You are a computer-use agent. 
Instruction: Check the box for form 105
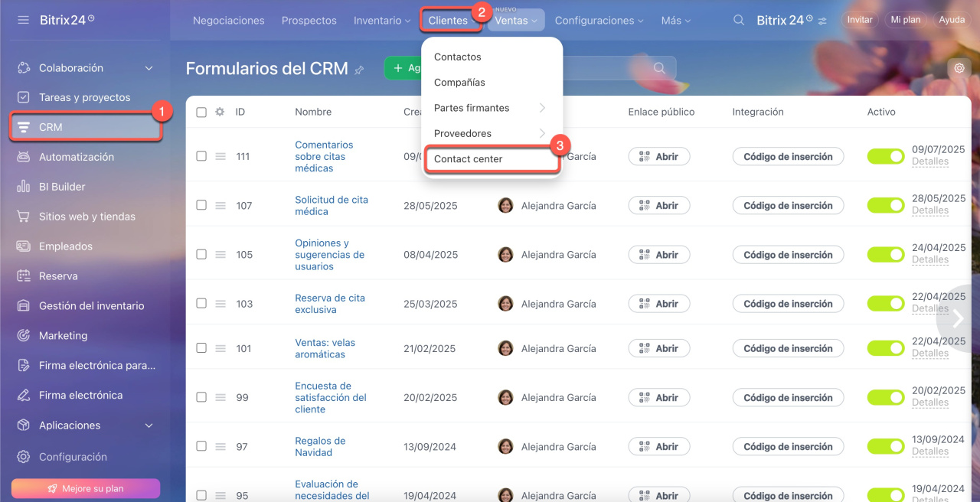(201, 254)
